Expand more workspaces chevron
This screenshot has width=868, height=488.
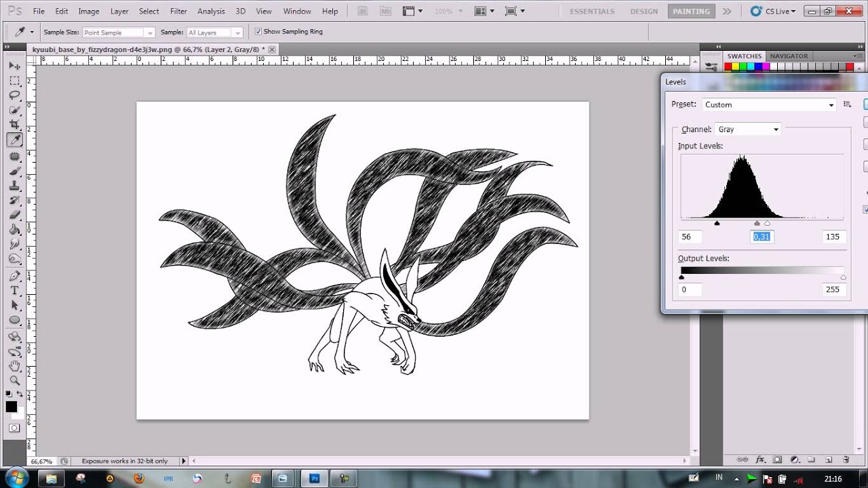point(727,11)
